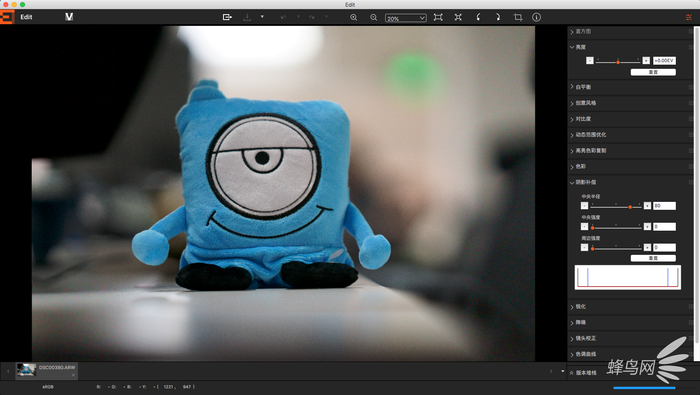The height and width of the screenshot is (395, 700).
Task: Rotate the image clockwise
Action: pyautogui.click(x=498, y=17)
